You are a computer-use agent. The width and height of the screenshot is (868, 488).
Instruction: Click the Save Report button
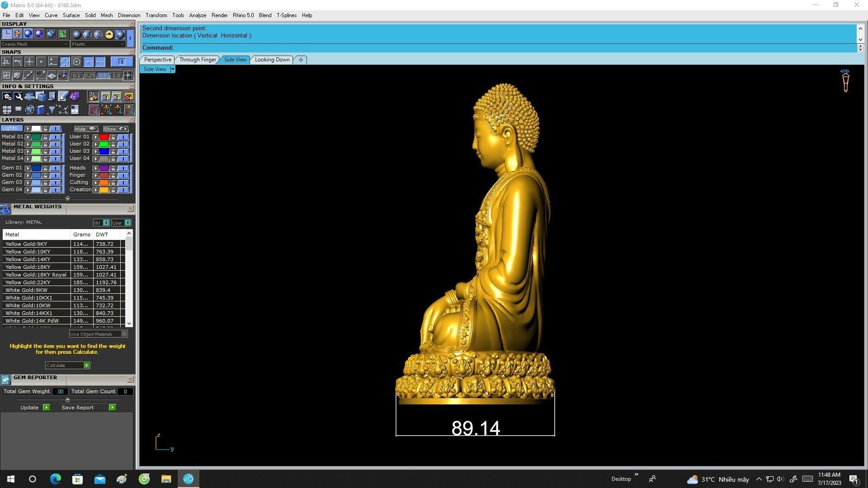point(88,408)
